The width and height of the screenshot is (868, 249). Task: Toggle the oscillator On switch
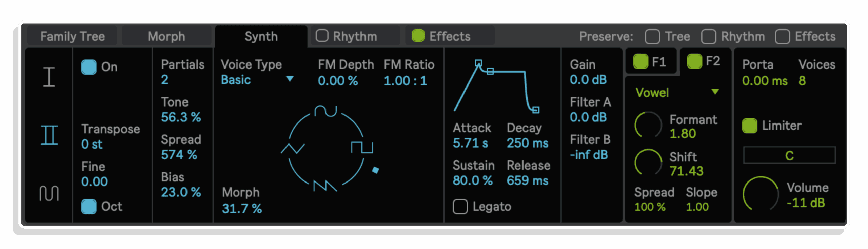click(x=89, y=67)
